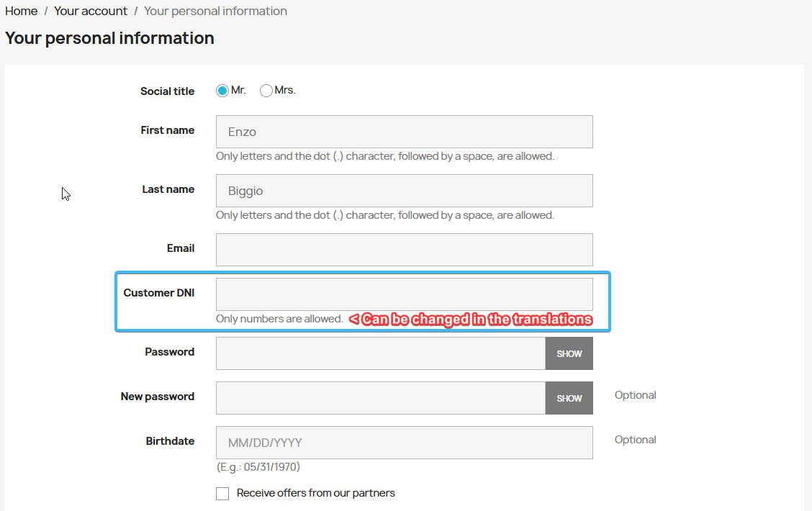Enable Receive offers from our partners checkbox
This screenshot has height=511, width=812.
(x=223, y=494)
